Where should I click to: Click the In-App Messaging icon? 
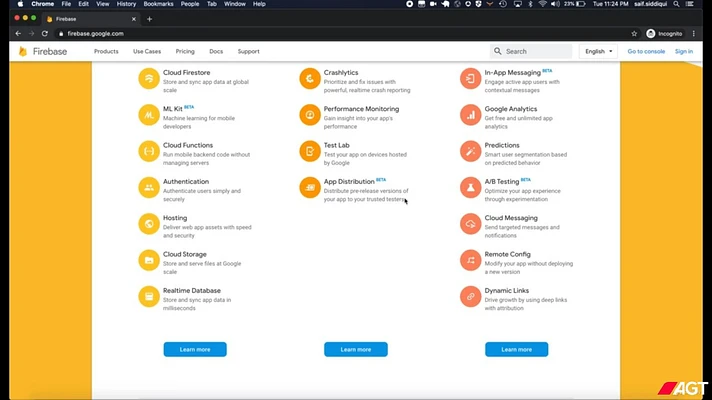[470, 79]
